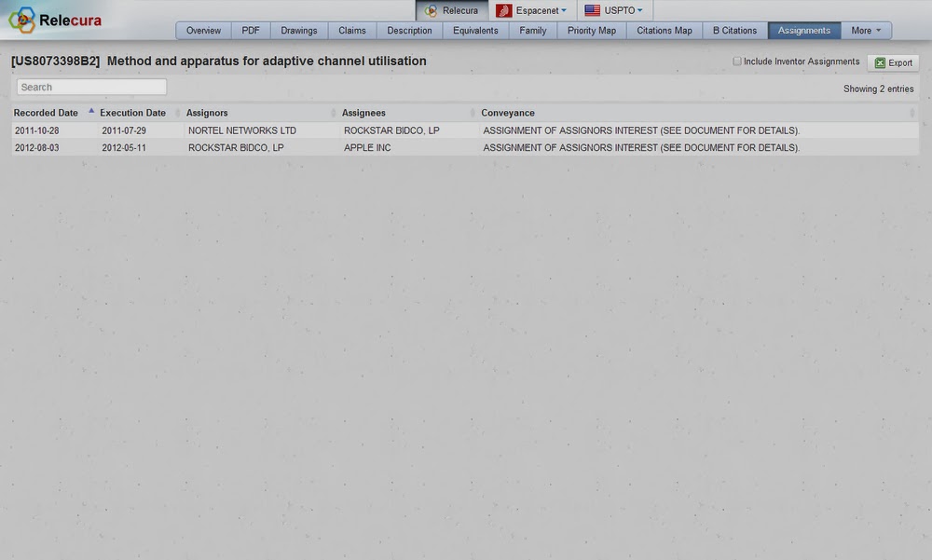Viewport: 932px width, 560px height.
Task: Click the Excel icon on Export
Action: [880, 63]
